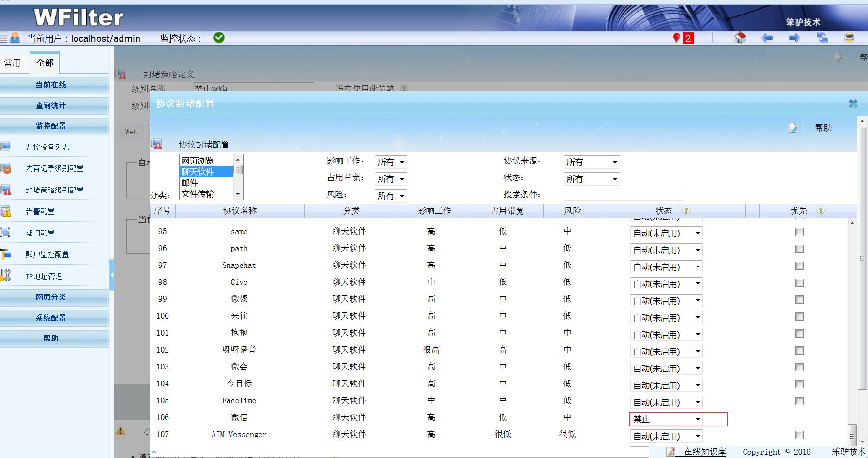
Task: Open the 影响工作 filter dropdown
Action: click(391, 162)
